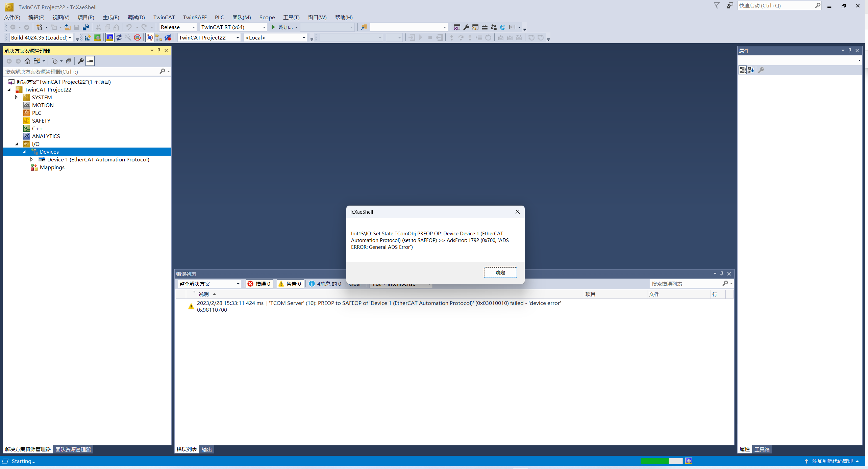Click the Save All toolbar icon

pyautogui.click(x=86, y=27)
